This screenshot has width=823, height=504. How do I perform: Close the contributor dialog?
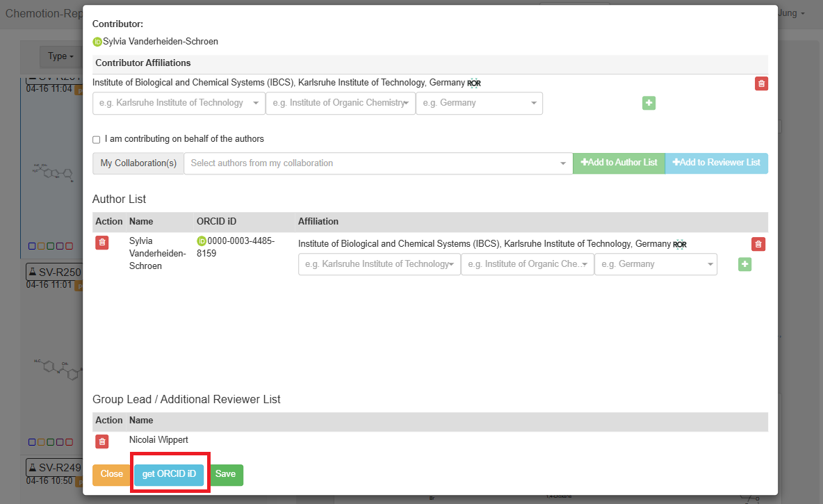(x=111, y=474)
